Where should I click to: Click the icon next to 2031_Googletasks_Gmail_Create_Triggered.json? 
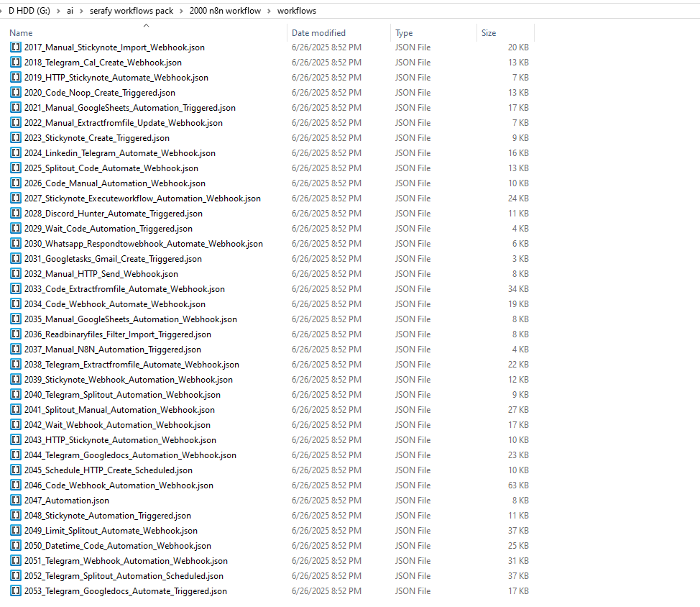click(16, 259)
